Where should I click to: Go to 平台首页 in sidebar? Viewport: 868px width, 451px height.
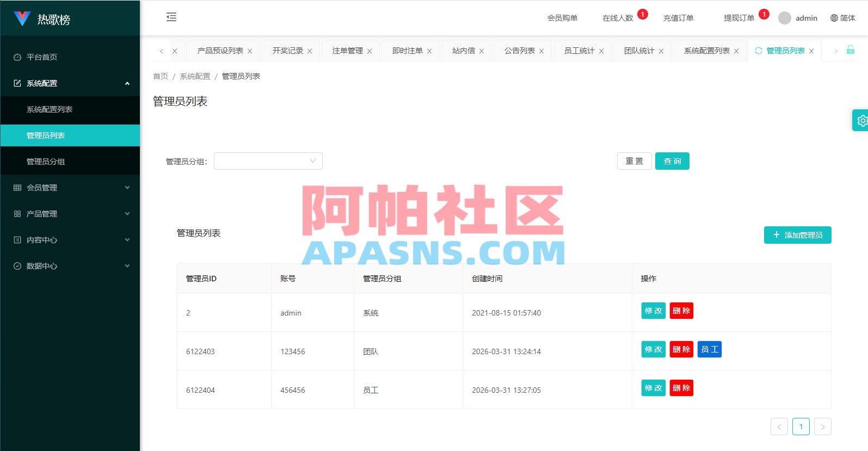point(70,57)
